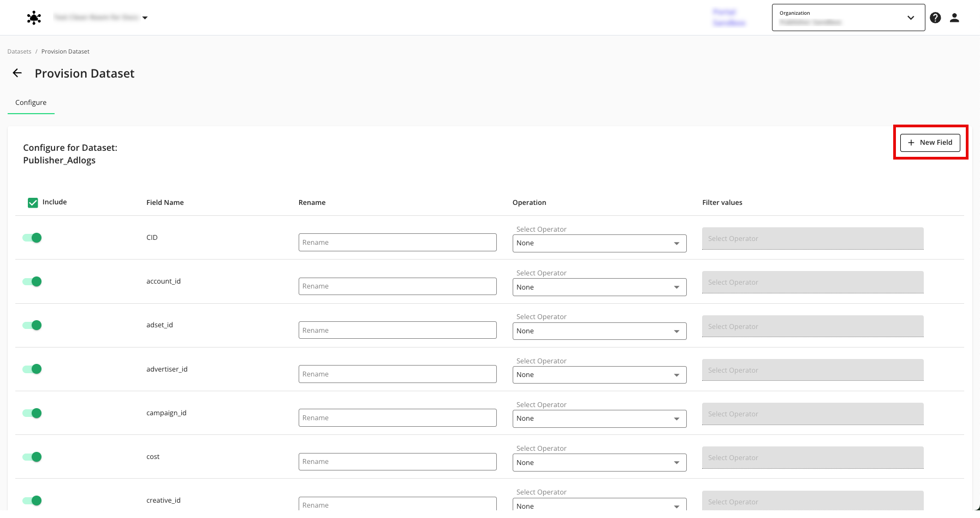Screen dimensions: 980x518
Task: Switch off the cost field toggle
Action: (32, 457)
